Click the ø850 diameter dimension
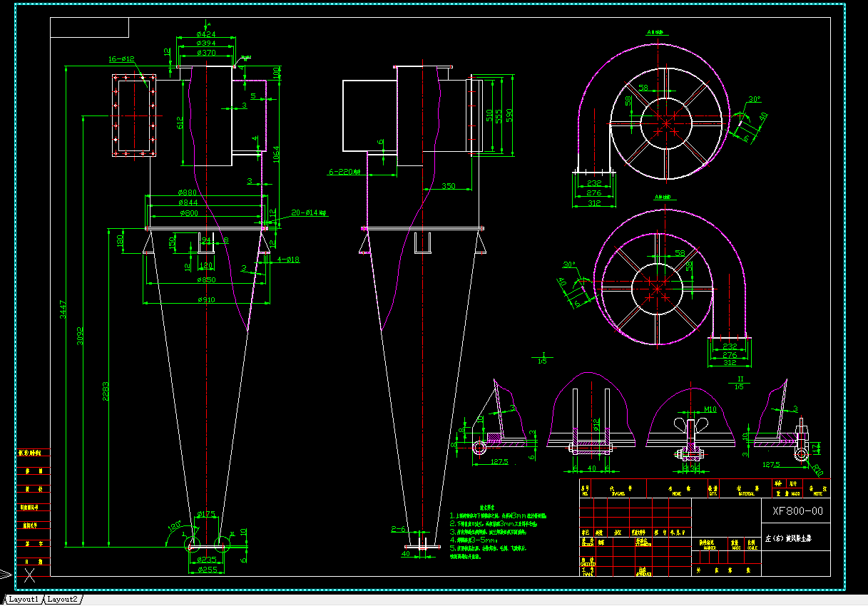This screenshot has height=606, width=868. click(207, 280)
